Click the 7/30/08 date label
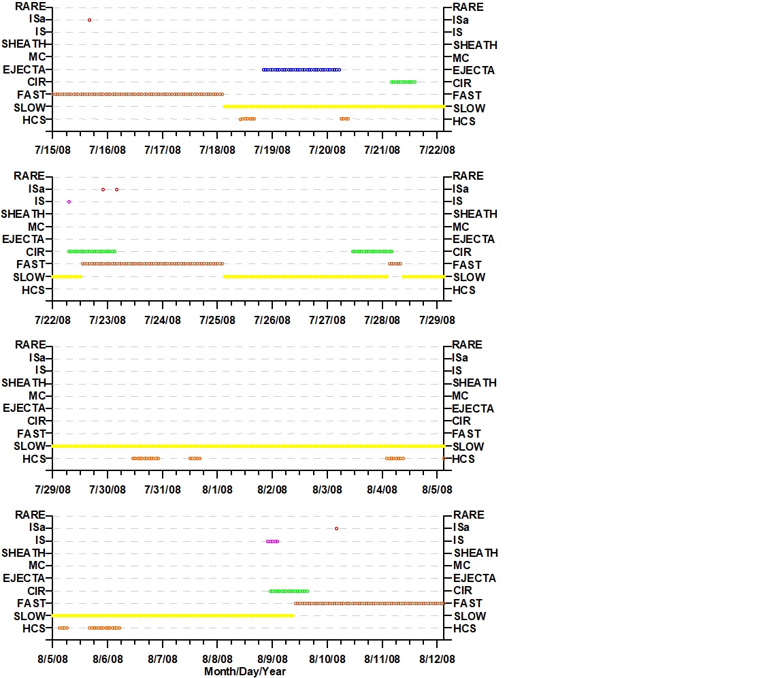 tap(108, 489)
